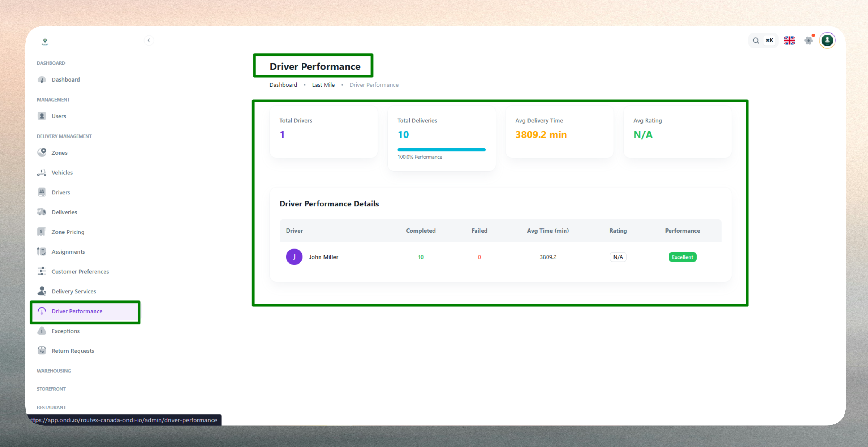Click the Deliveries truck icon
Viewport: 868px width, 447px height.
tap(41, 212)
